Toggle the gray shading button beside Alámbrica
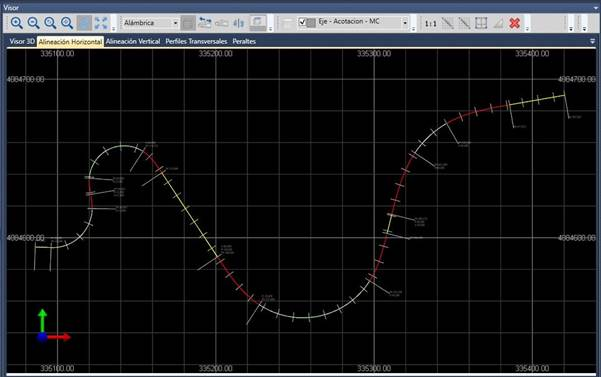 click(x=188, y=23)
